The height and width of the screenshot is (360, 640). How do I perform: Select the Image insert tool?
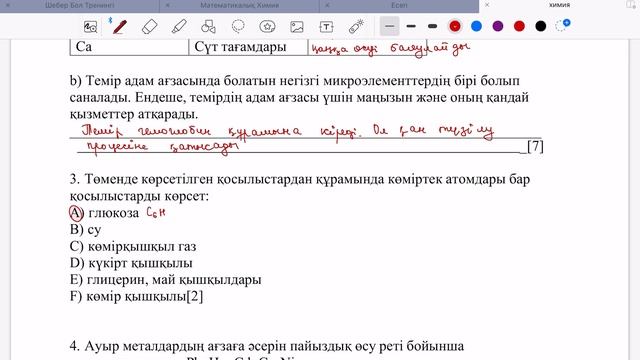coord(297,27)
